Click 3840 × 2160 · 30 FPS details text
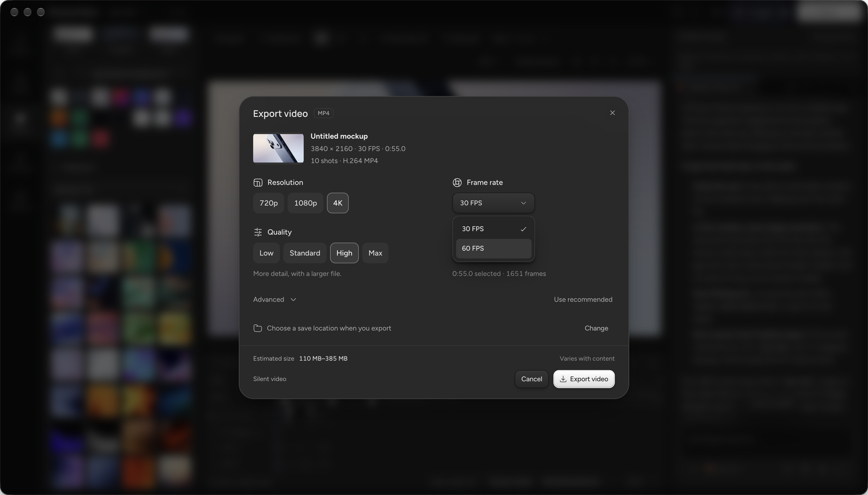Image resolution: width=868 pixels, height=495 pixels. pos(358,148)
